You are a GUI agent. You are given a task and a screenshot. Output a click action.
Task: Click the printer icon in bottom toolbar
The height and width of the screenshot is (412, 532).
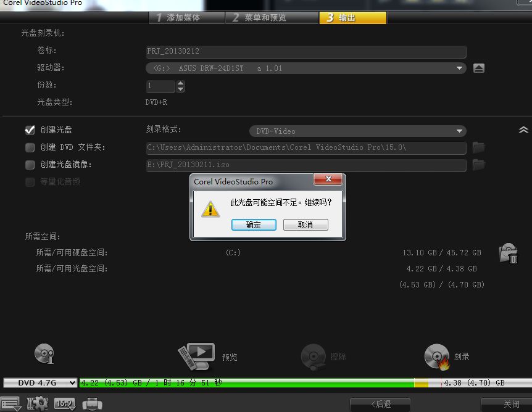93,404
